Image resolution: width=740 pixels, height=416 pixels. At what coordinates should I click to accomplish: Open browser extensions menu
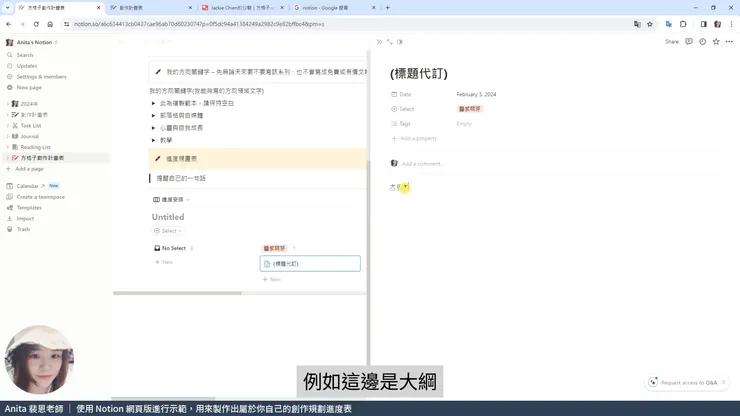(x=683, y=24)
